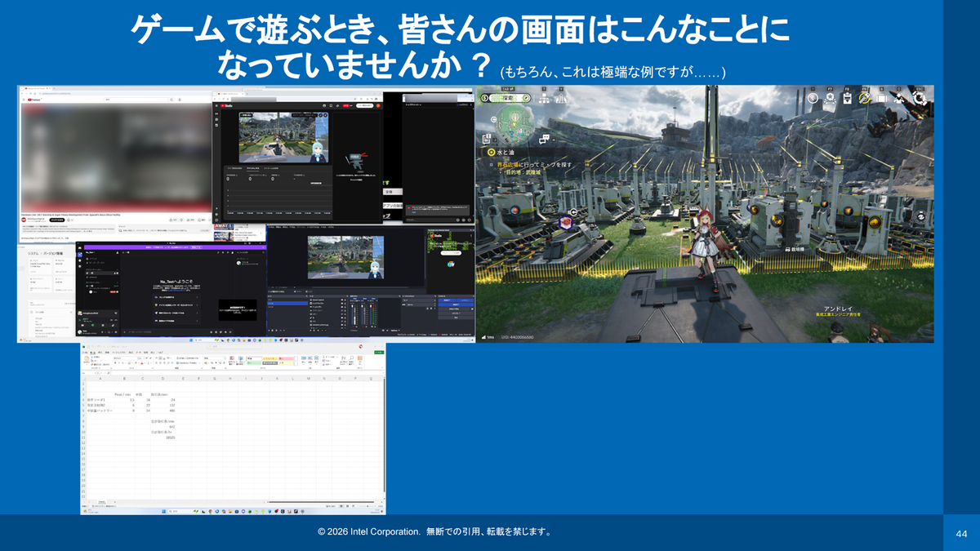Open the backpack icon in the game HUD
980x551 pixels.
coord(881,99)
